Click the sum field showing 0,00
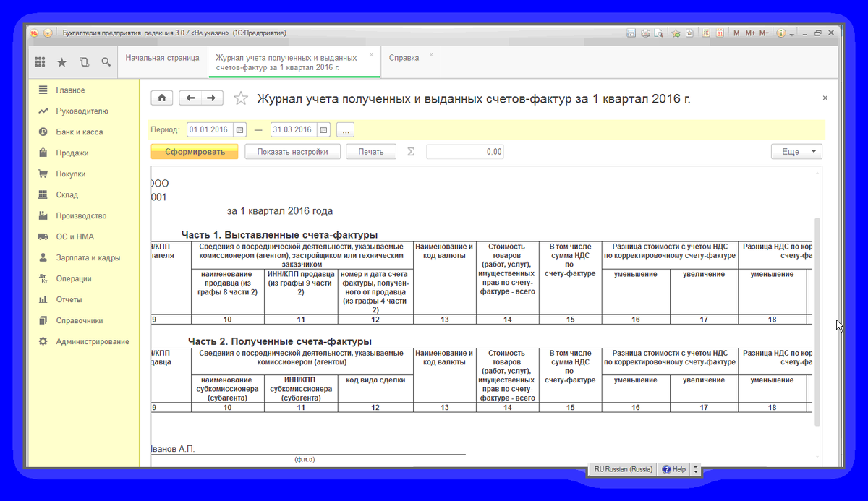The image size is (868, 501). (x=465, y=152)
